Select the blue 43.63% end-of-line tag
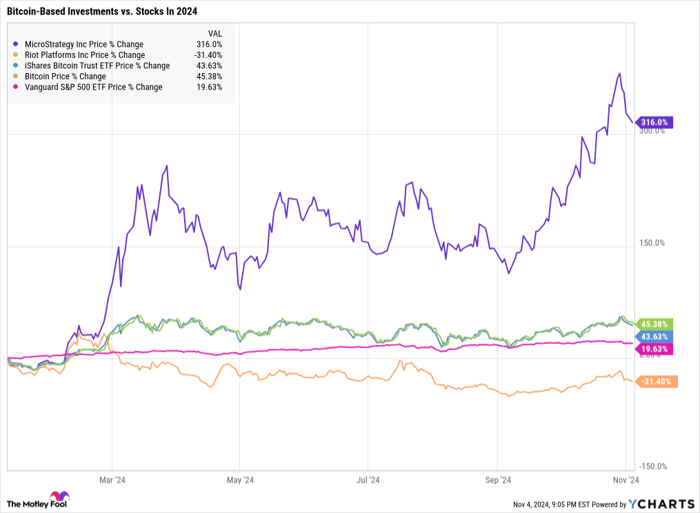700x513 pixels. [653, 335]
